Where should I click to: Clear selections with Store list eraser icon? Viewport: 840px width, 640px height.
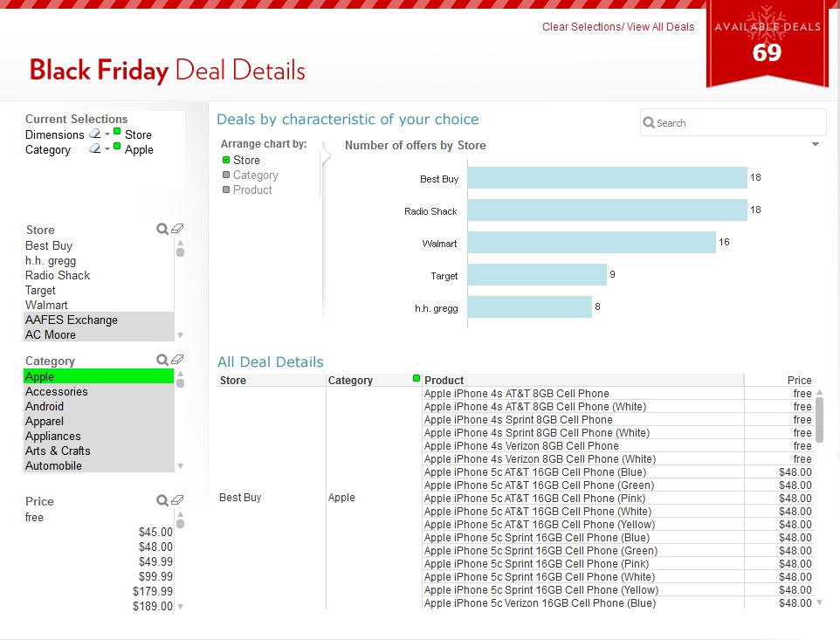pyautogui.click(x=177, y=229)
